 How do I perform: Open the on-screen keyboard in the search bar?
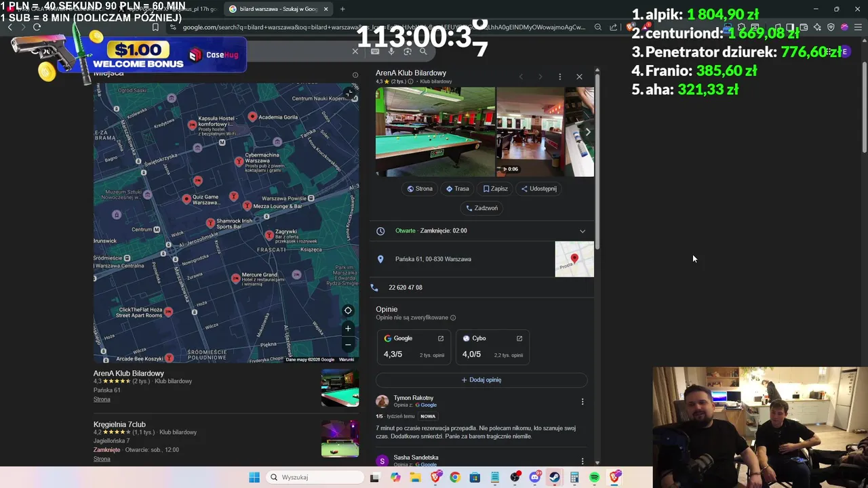pos(375,52)
